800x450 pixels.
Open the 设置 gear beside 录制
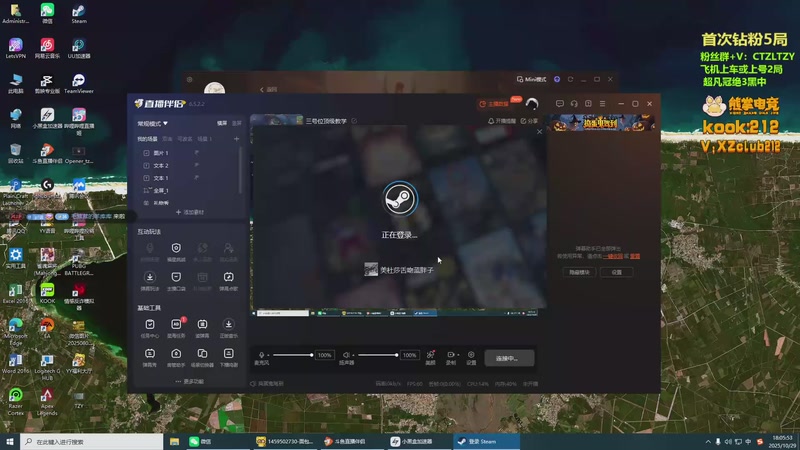coord(471,355)
